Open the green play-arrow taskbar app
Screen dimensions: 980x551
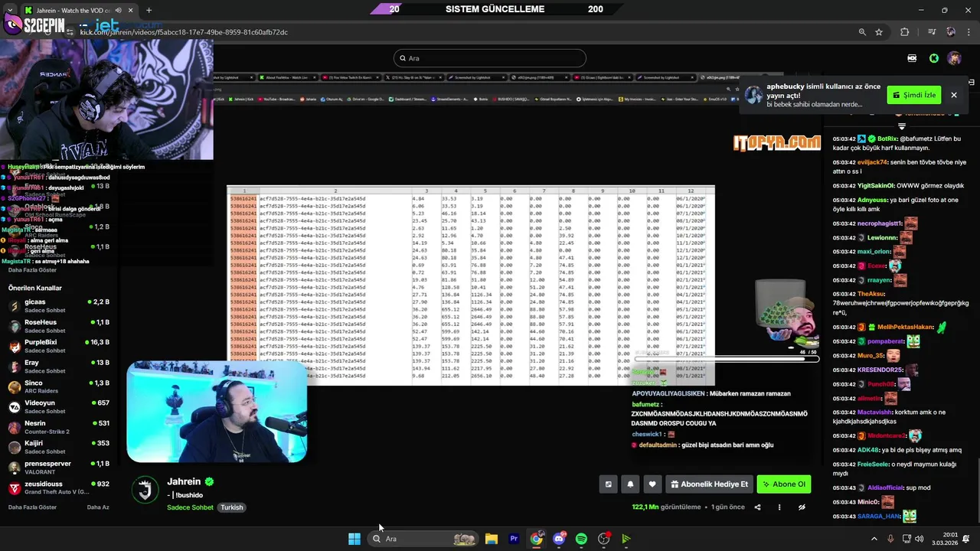click(x=626, y=539)
